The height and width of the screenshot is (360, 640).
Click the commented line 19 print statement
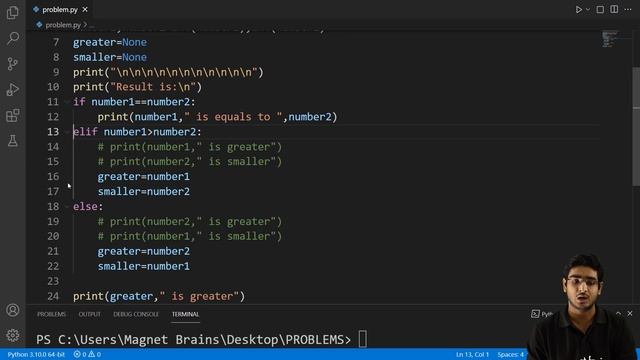tap(190, 221)
